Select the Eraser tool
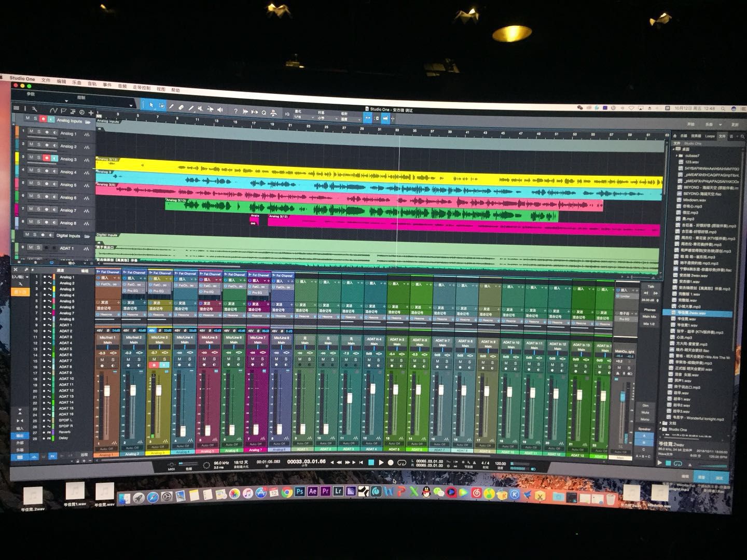 coord(181,107)
